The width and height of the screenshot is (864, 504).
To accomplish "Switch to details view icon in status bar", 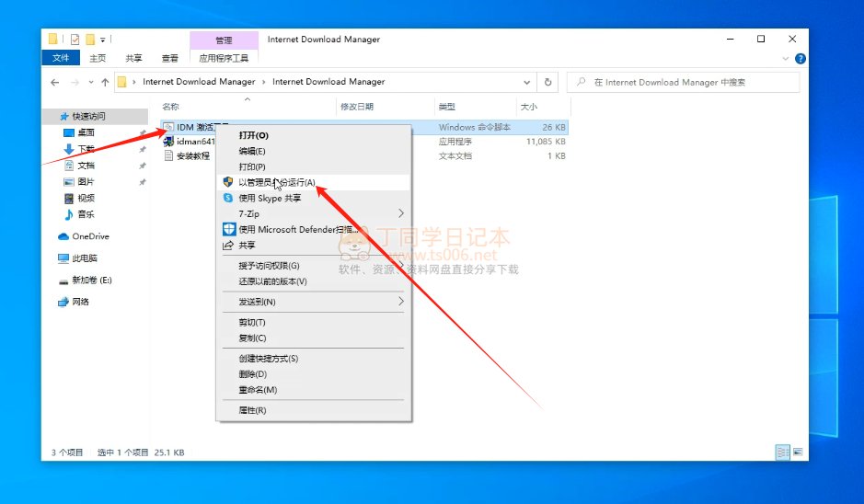I will [x=782, y=452].
